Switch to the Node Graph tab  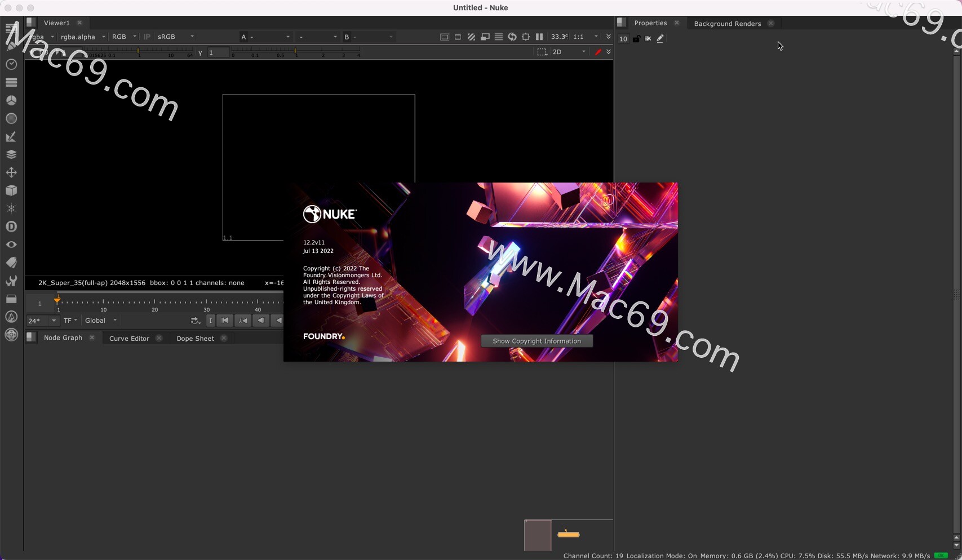63,338
